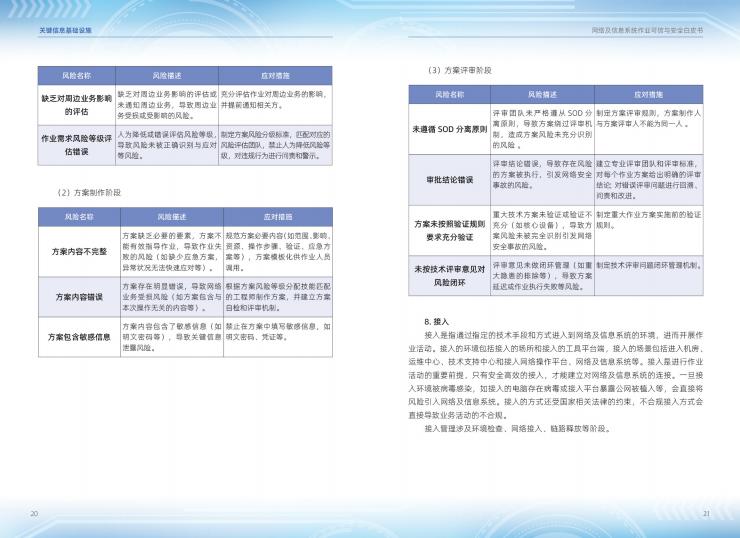Click the description cell starting '方案内容包含了敏感信息'

172,337
